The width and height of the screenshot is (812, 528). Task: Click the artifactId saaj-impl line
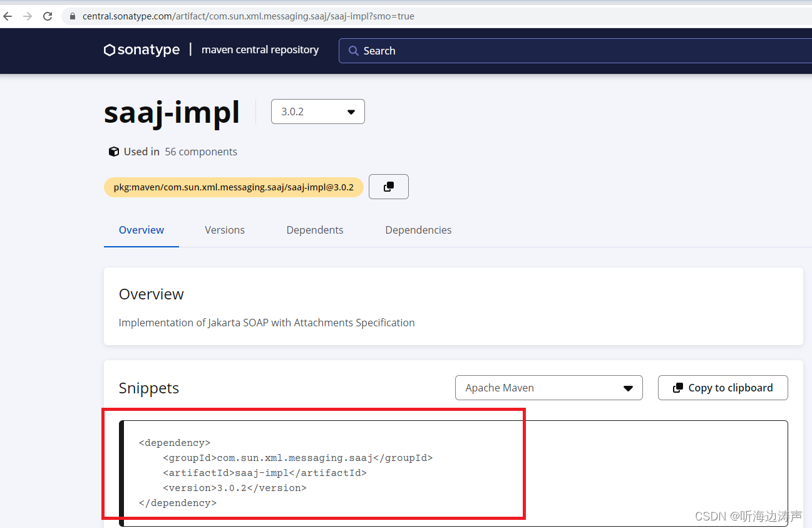coord(265,473)
